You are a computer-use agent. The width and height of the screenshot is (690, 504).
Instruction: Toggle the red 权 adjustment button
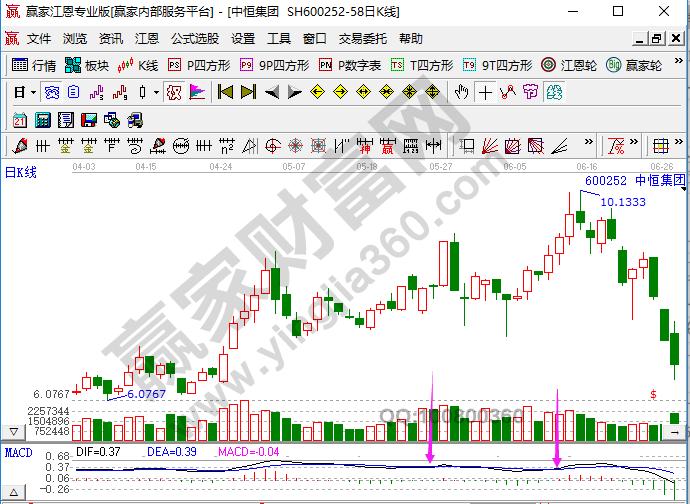173,93
